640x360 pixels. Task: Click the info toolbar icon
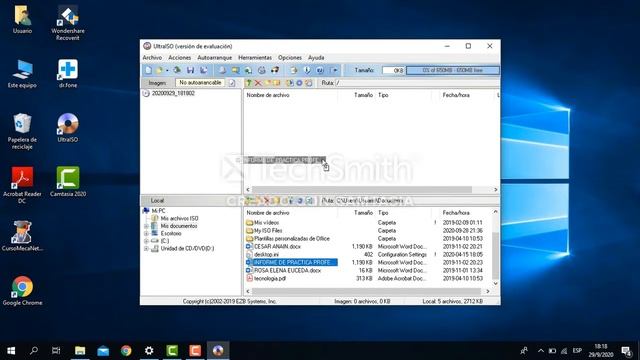[x=307, y=70]
